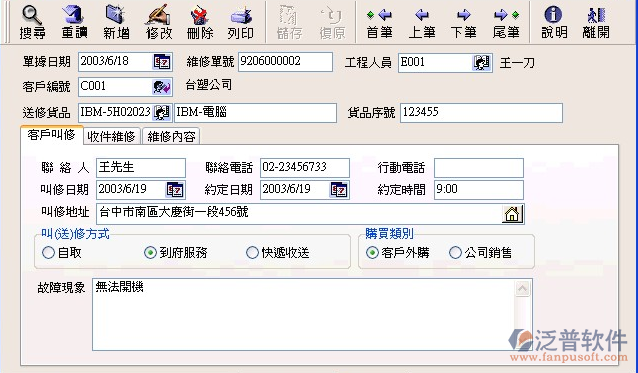Switch to the 維修內容 tab
This screenshot has height=373, width=638.
[171, 136]
